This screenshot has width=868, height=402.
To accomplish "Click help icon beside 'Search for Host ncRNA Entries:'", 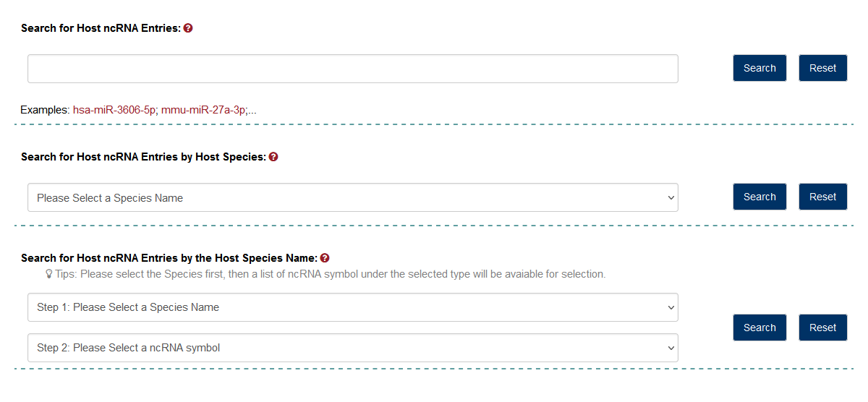I will [188, 28].
